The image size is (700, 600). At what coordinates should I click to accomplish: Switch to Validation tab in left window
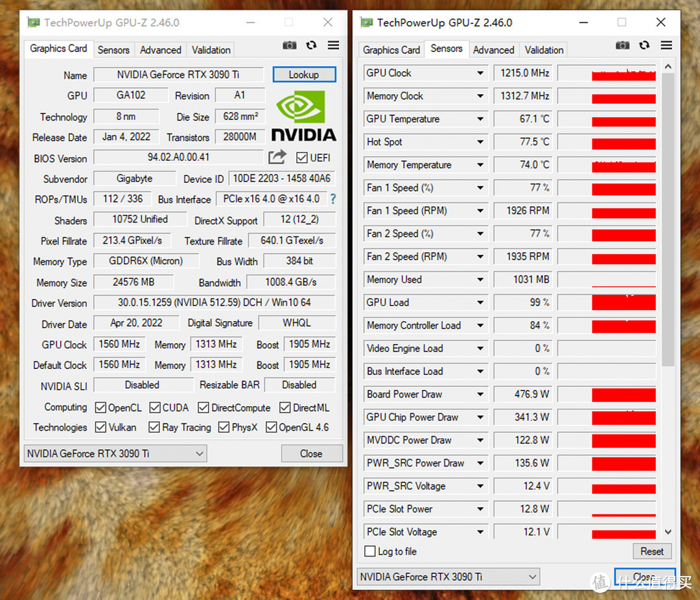click(x=211, y=50)
